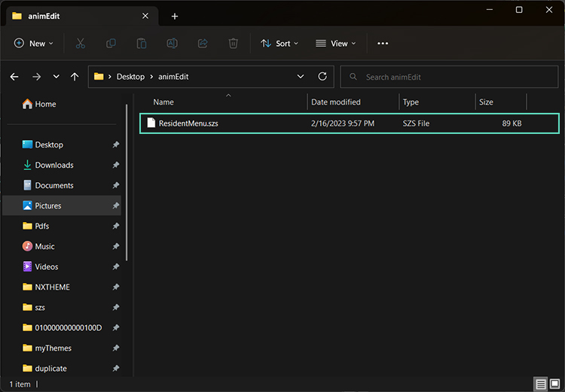Click the Paste clipboard icon
Screen dimensions: 565x392
pyautogui.click(x=142, y=44)
